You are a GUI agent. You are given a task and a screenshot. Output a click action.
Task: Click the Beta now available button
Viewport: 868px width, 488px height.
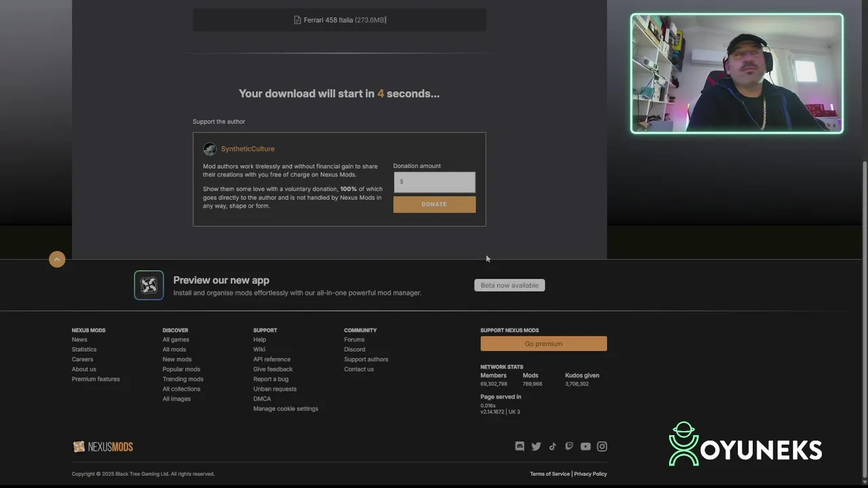tap(509, 285)
